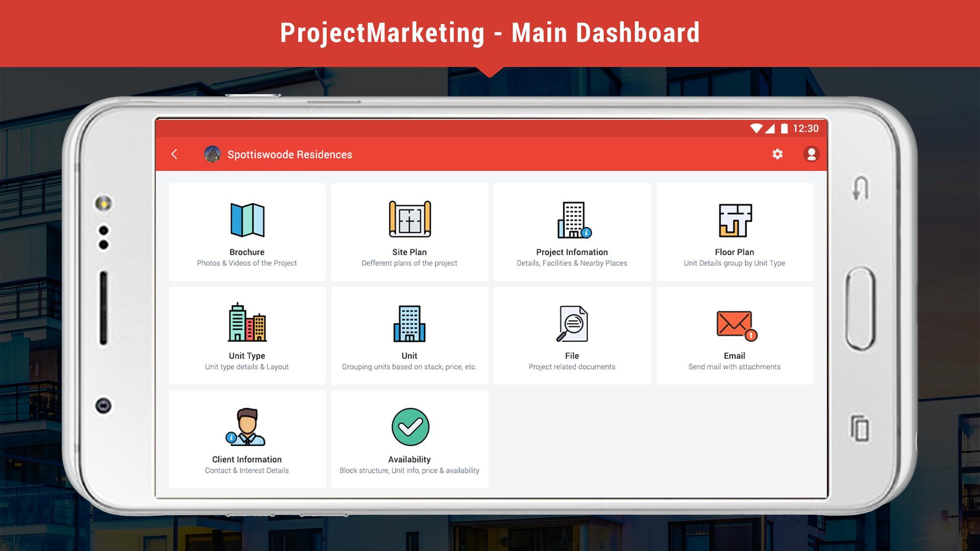Open the user profile avatar icon
The height and width of the screenshot is (551, 980).
point(811,154)
